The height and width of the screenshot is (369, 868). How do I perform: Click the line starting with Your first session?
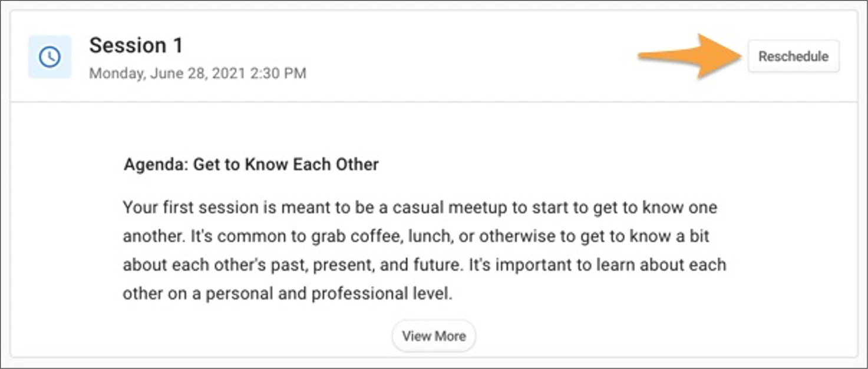coord(420,208)
